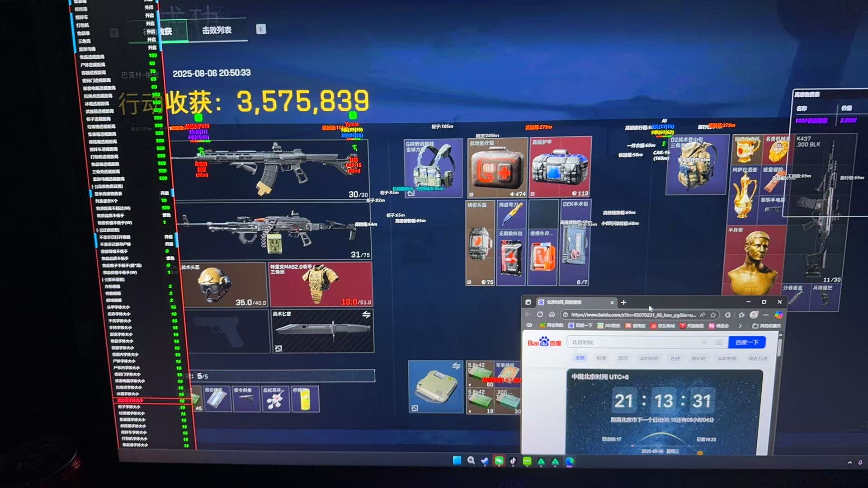This screenshot has height=488, width=868.
Task: Click the camera image-search icon in Baidu box
Action: pyautogui.click(x=718, y=343)
